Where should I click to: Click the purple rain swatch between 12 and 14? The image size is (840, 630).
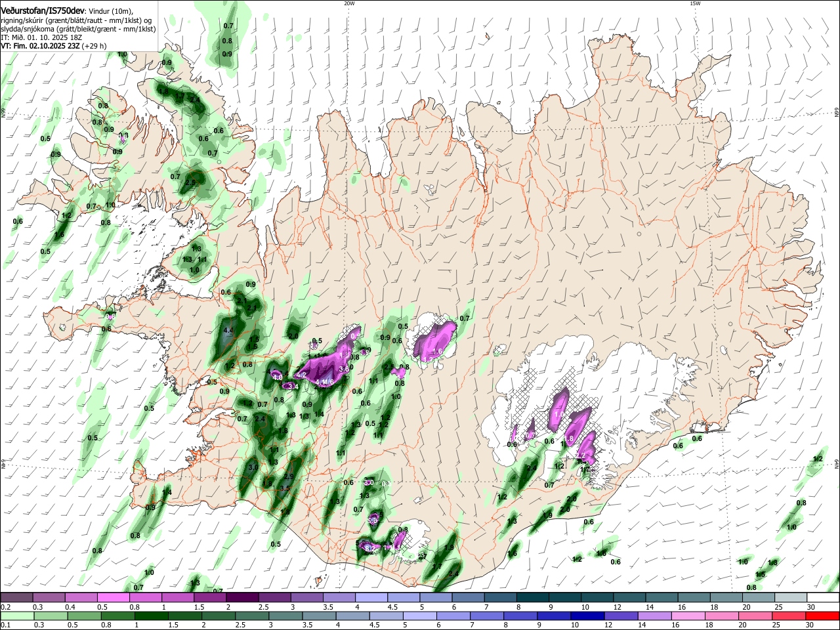(x=621, y=616)
